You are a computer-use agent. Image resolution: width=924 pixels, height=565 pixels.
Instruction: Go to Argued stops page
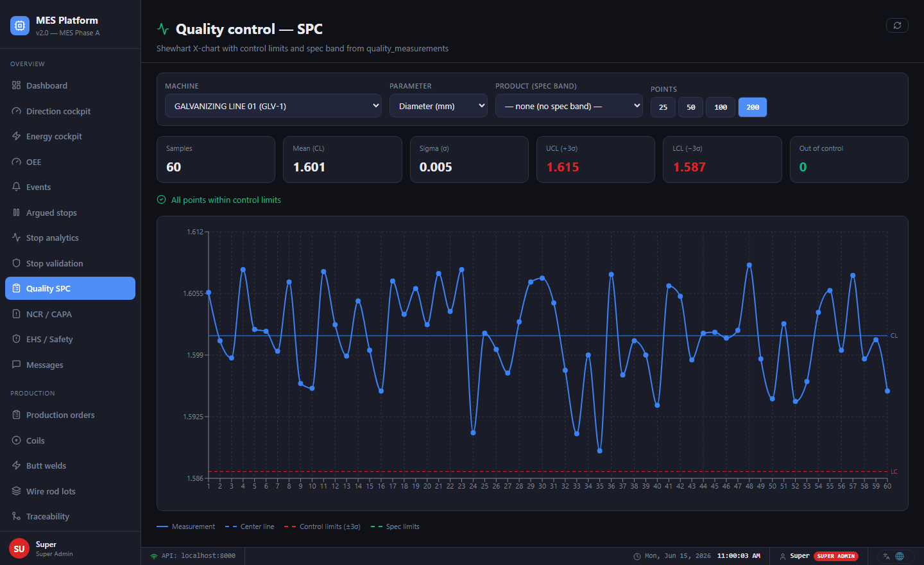click(x=70, y=213)
